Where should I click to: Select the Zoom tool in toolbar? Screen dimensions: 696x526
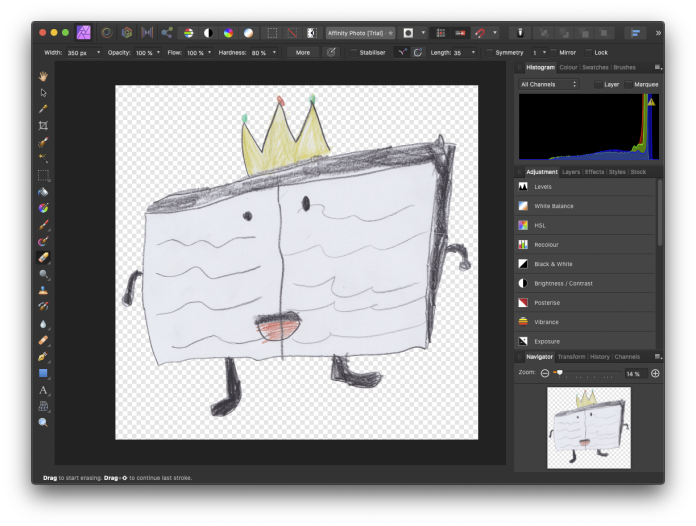[43, 423]
